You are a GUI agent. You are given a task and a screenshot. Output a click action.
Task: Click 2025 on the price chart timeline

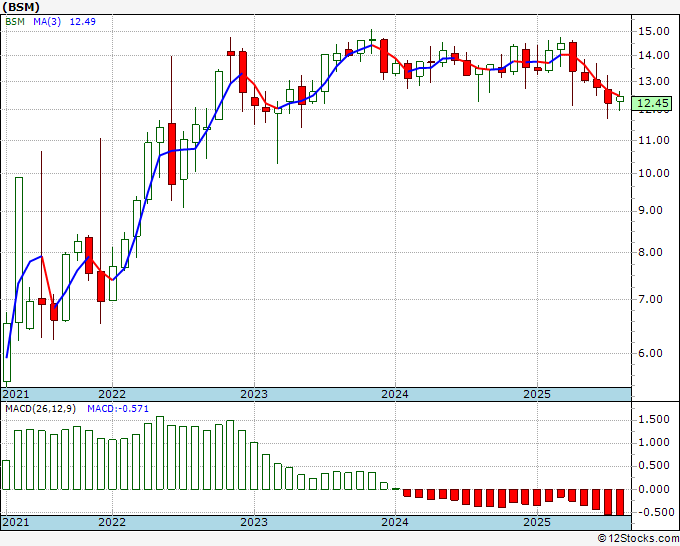pyautogui.click(x=537, y=394)
